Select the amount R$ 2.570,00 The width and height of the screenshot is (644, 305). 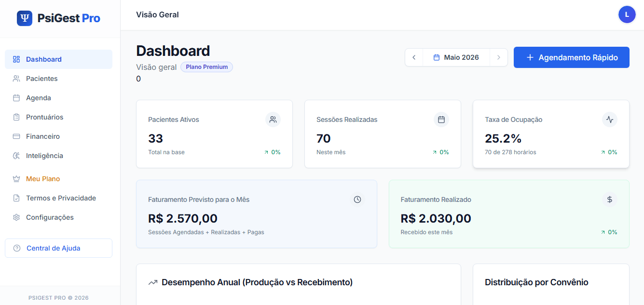point(183,219)
